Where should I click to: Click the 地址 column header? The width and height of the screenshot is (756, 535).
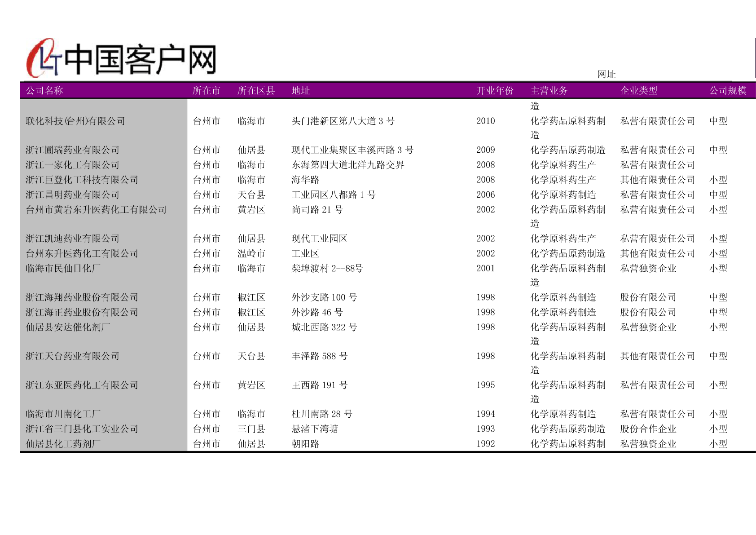point(301,91)
